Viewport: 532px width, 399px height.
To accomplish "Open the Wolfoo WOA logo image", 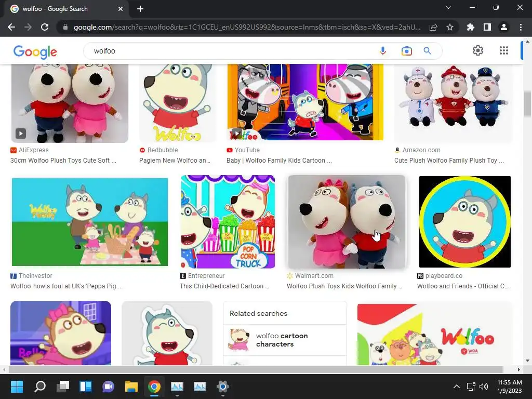I will point(435,334).
